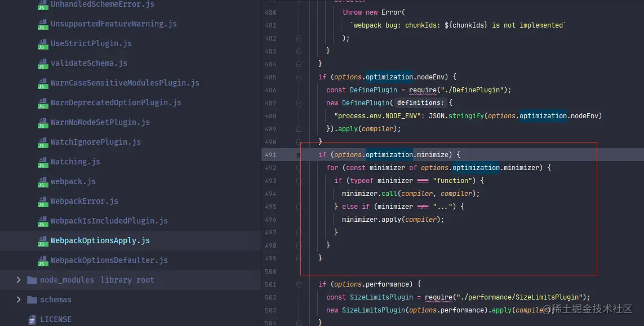644x326 pixels.
Task: Select the highlighted WebpackOptionsApply.js file
Action: click(x=100, y=240)
